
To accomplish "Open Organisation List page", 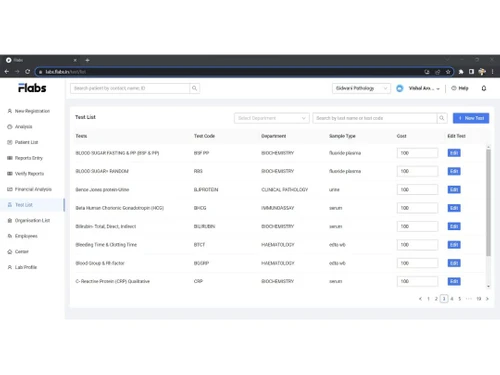I will [29, 220].
